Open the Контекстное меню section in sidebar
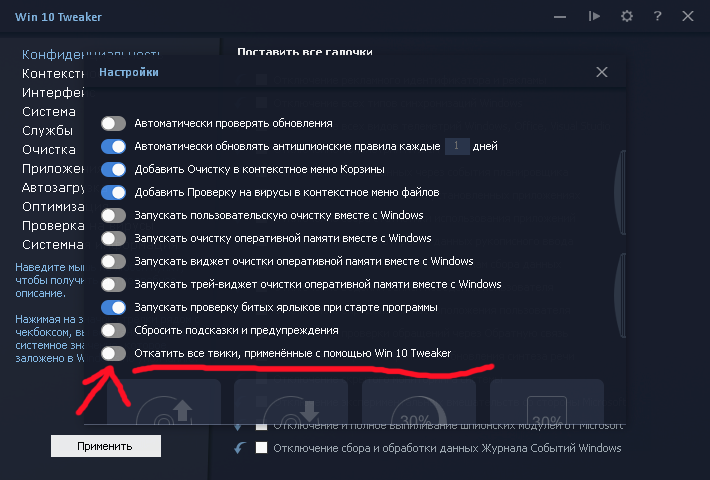The width and height of the screenshot is (710, 480). [53, 73]
